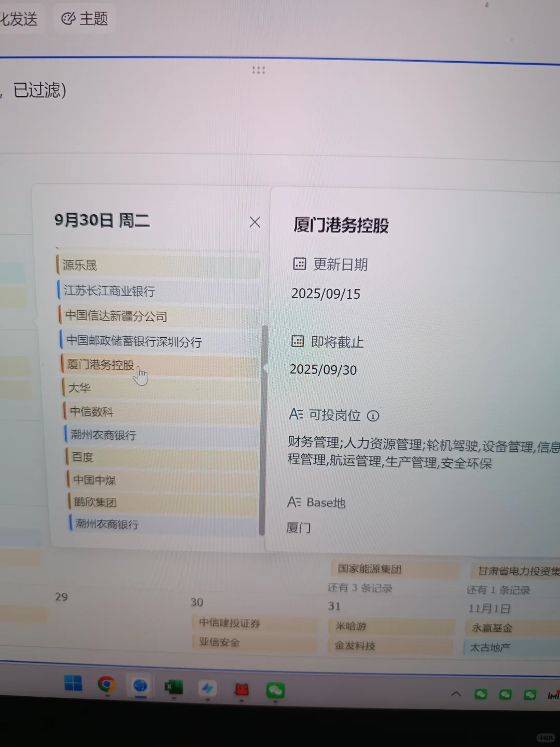The width and height of the screenshot is (560, 747).
Task: Expand 还有 3 条记录 link
Action: point(359,588)
